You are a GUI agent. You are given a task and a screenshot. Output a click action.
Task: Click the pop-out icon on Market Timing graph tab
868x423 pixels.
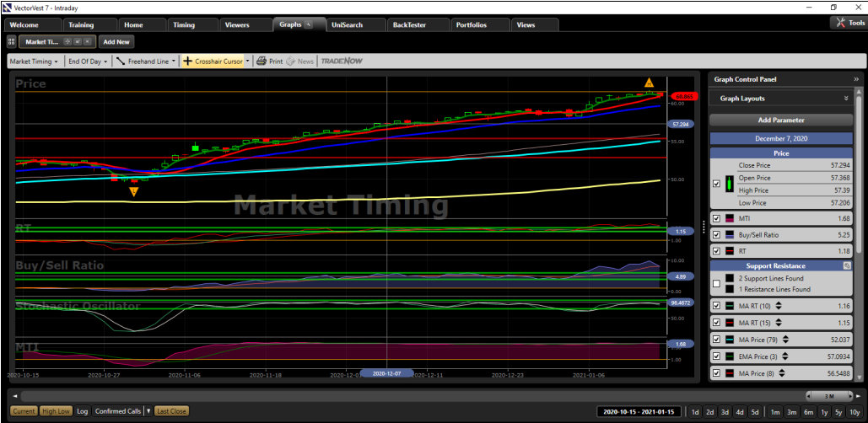pyautogui.click(x=78, y=41)
